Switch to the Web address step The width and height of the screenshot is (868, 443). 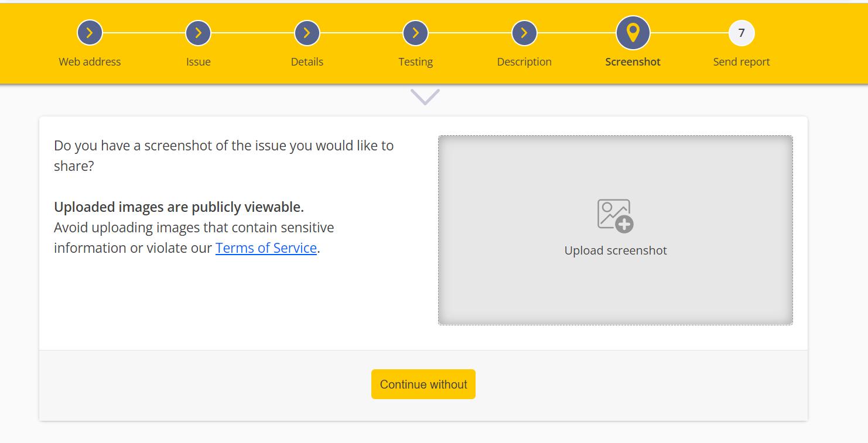point(89,61)
